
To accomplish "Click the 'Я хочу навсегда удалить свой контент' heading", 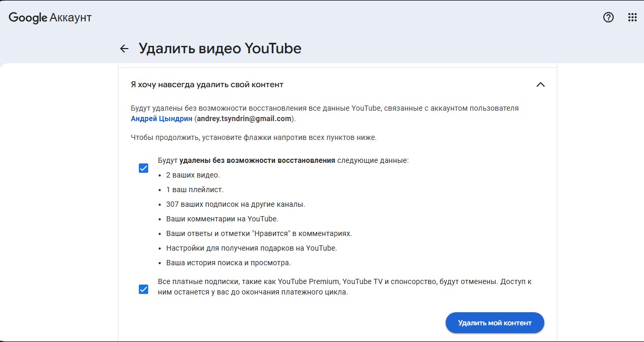I will point(207,85).
